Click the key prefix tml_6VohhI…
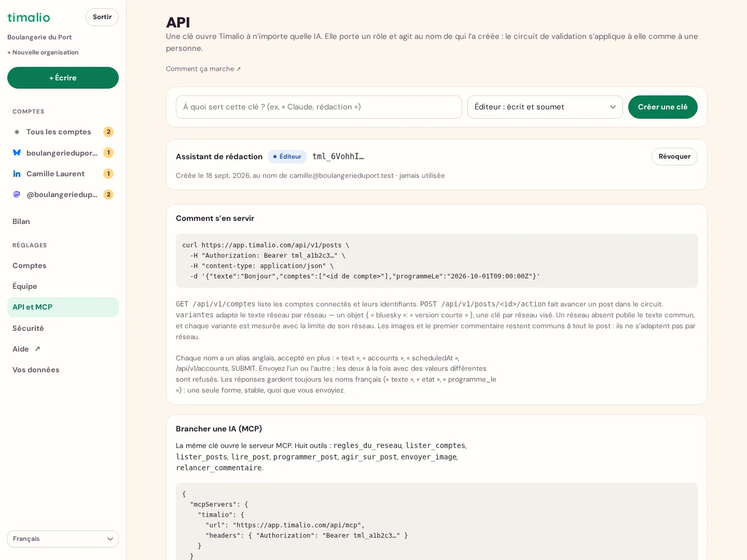The image size is (747, 560). point(338,157)
